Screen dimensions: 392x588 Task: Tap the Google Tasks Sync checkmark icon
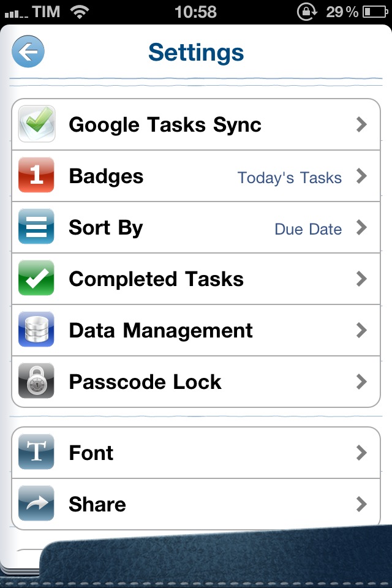[36, 124]
